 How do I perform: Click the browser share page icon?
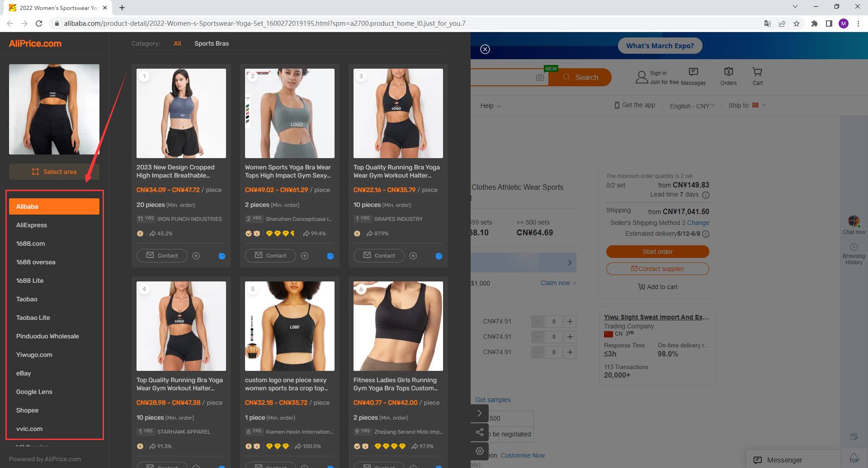tap(782, 23)
